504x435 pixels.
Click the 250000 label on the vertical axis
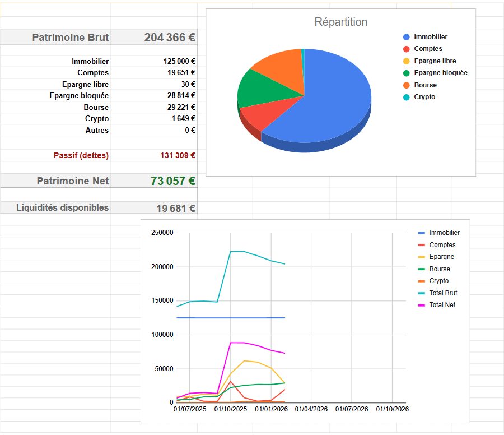[x=163, y=233]
